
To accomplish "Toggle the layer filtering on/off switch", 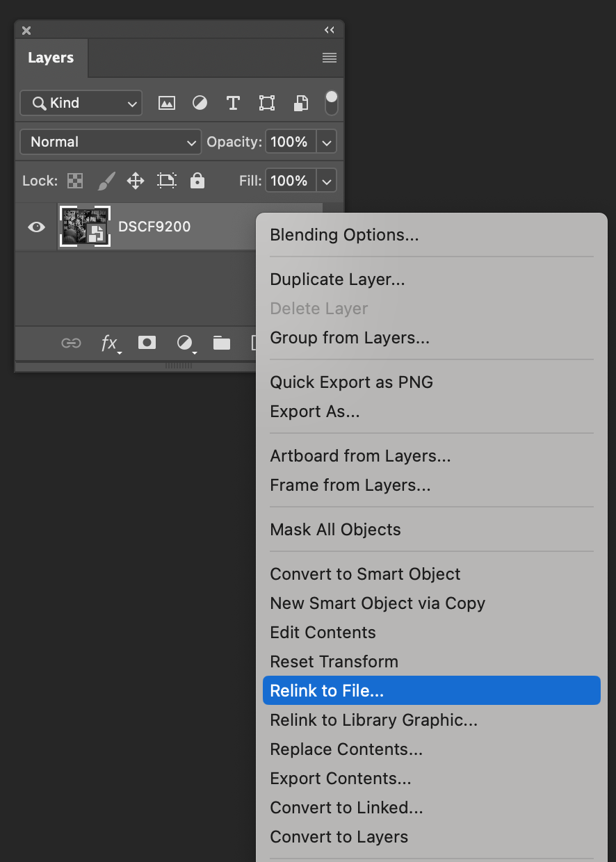I will tap(332, 103).
